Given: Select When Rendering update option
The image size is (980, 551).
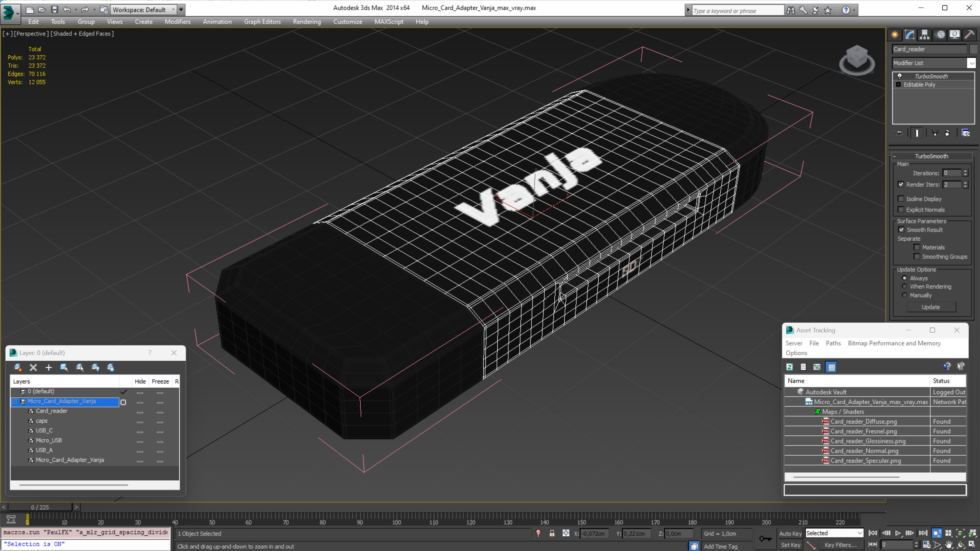Looking at the screenshot, I should pyautogui.click(x=904, y=286).
